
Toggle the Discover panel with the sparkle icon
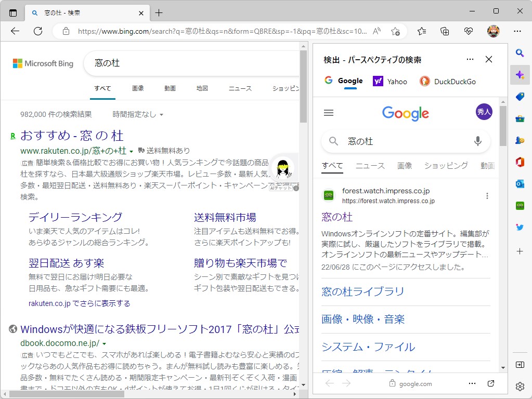pos(520,75)
